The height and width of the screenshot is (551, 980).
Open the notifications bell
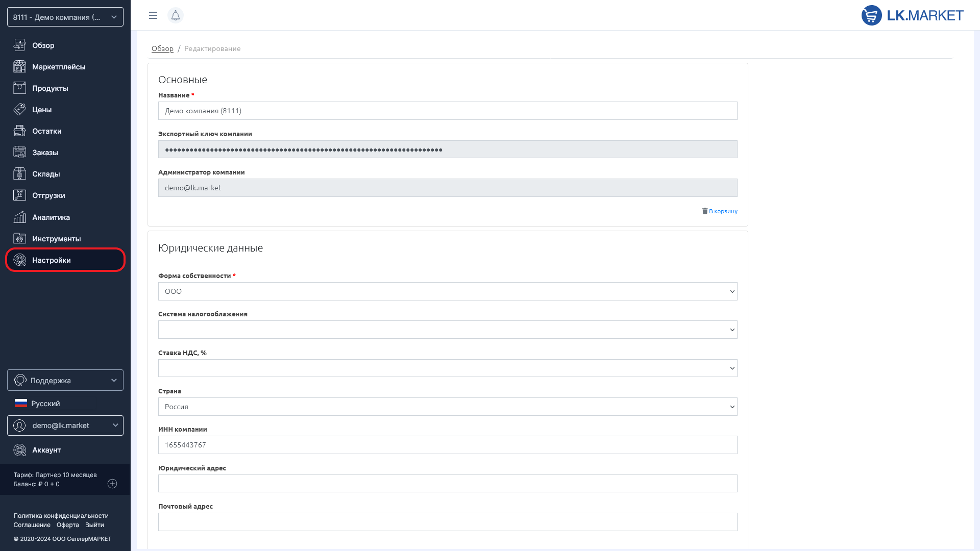[x=175, y=15]
